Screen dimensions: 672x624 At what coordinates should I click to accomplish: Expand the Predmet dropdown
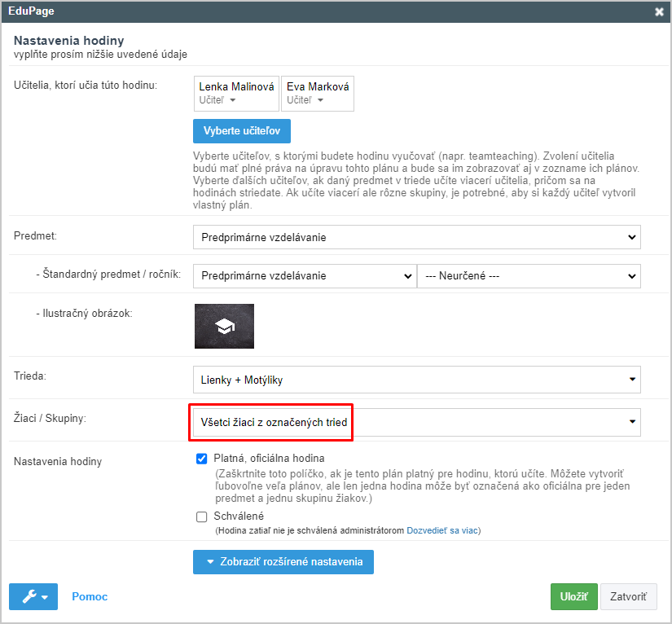click(416, 237)
